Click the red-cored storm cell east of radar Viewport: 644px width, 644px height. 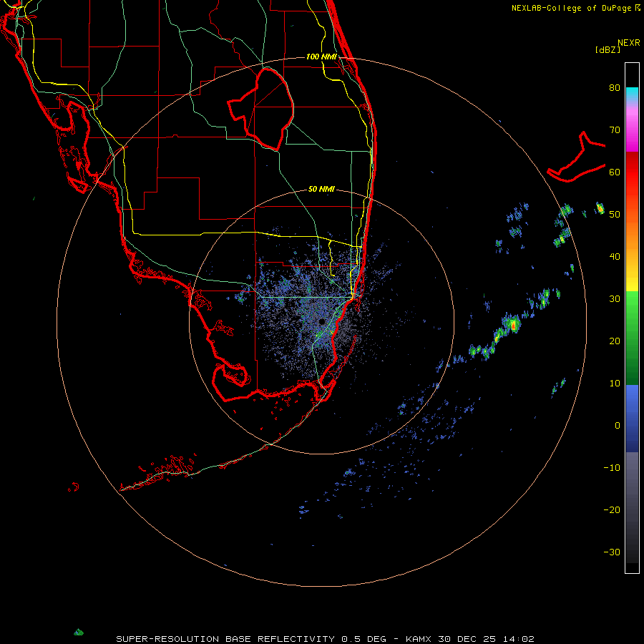tap(513, 325)
